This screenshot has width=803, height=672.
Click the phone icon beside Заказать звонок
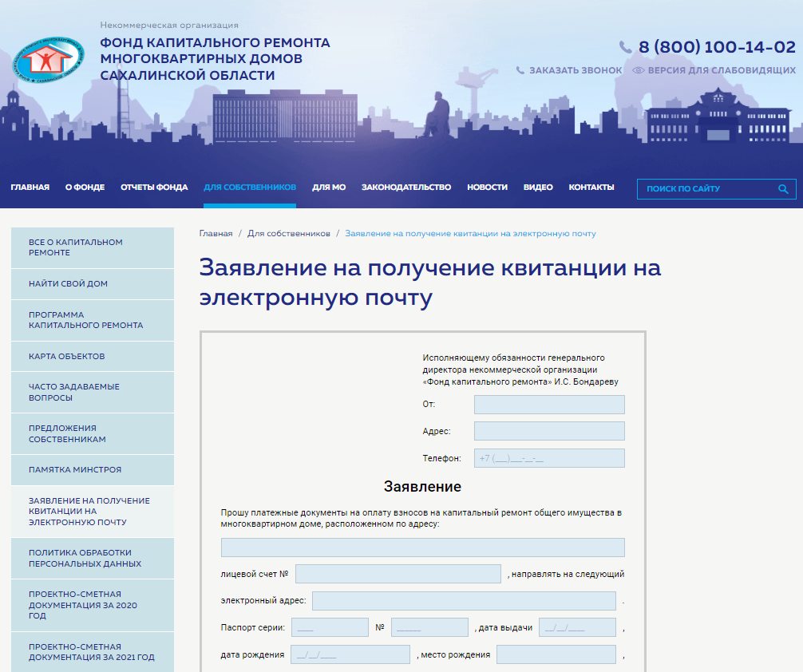[x=520, y=70]
